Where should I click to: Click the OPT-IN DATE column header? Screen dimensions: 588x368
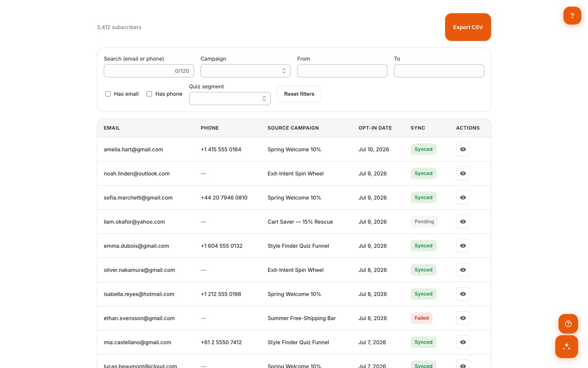375,128
